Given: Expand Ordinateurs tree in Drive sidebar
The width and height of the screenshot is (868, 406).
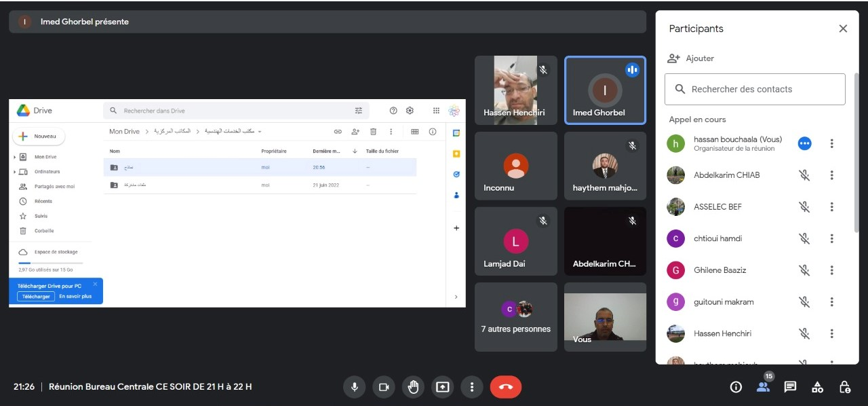Looking at the screenshot, I should point(14,172).
